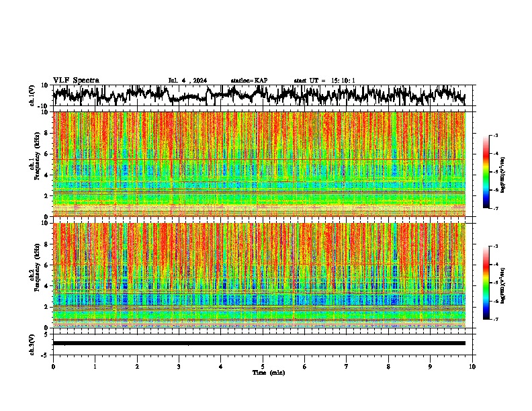Click time axis tick label "6"
Image resolution: width=532 pixels, height=411 pixels.
[x=304, y=367]
